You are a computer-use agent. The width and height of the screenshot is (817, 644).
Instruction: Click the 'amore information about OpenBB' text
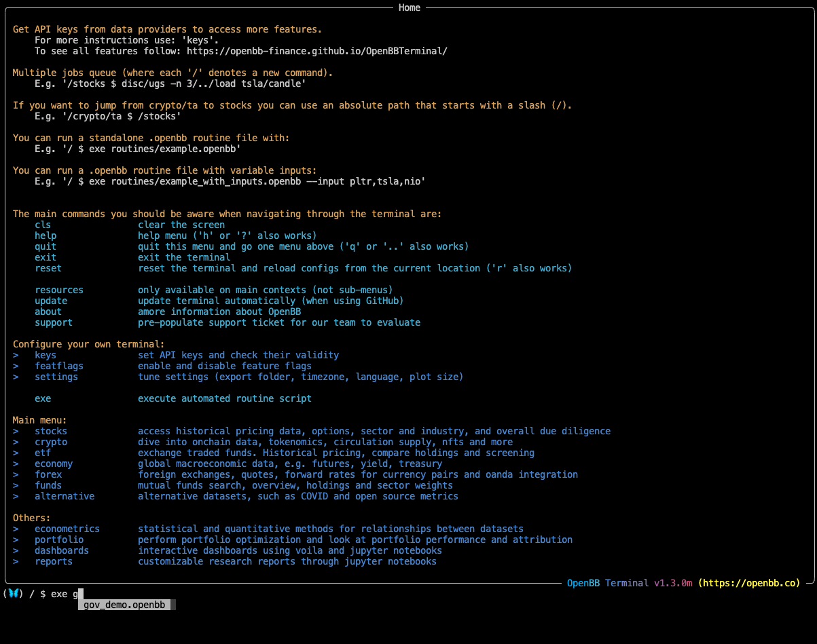coord(219,311)
